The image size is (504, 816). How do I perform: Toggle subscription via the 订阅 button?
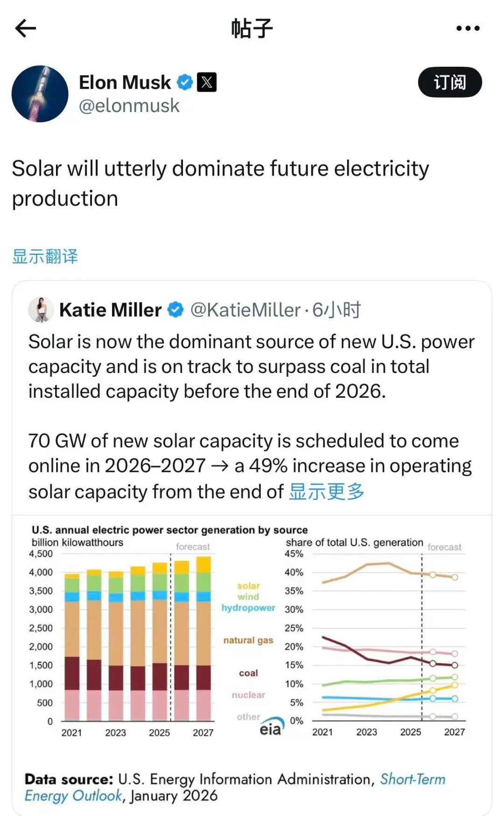coord(450,82)
